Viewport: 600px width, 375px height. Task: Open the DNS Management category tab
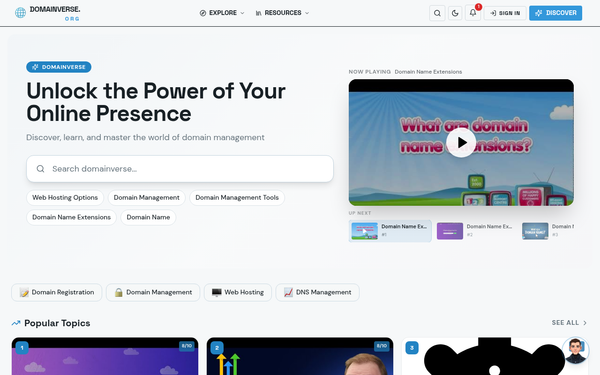[318, 292]
